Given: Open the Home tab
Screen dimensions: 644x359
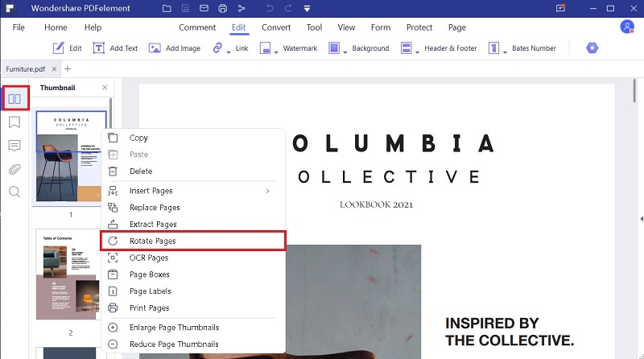Looking at the screenshot, I should tap(56, 27).
